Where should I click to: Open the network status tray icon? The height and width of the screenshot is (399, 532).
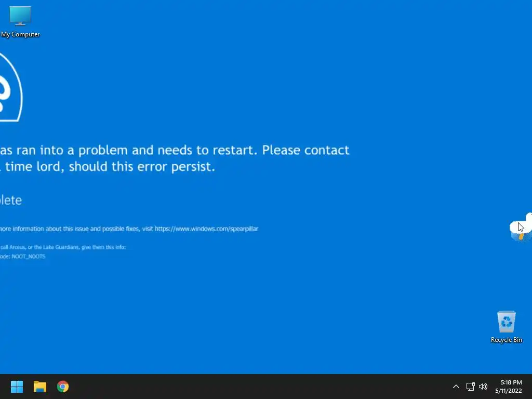coord(470,387)
